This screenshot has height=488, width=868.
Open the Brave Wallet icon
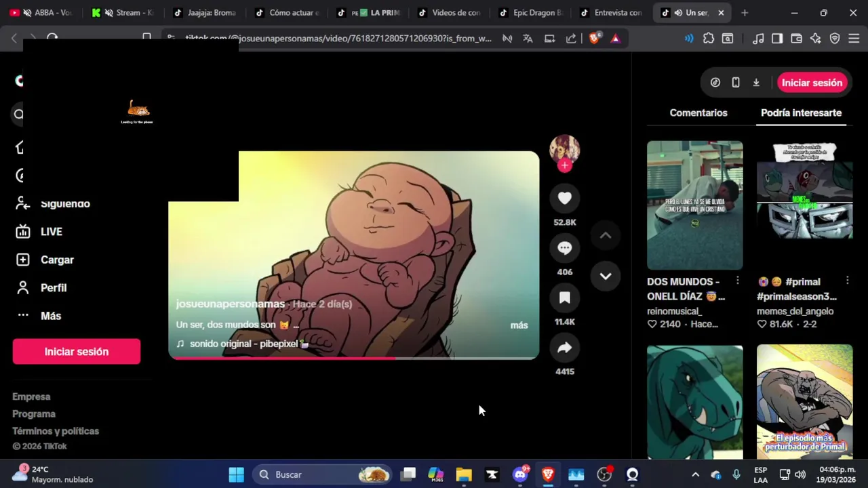tap(797, 39)
